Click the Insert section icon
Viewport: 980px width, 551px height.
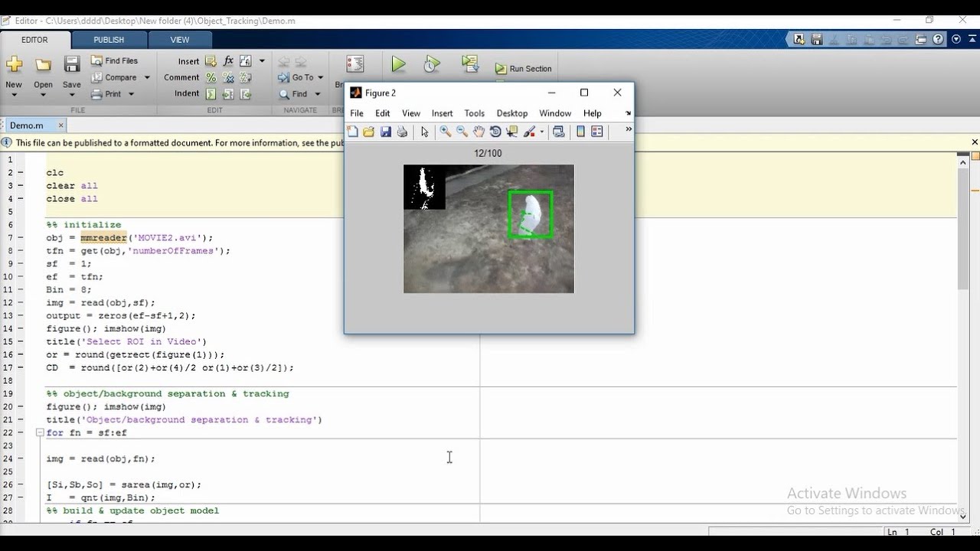click(211, 61)
